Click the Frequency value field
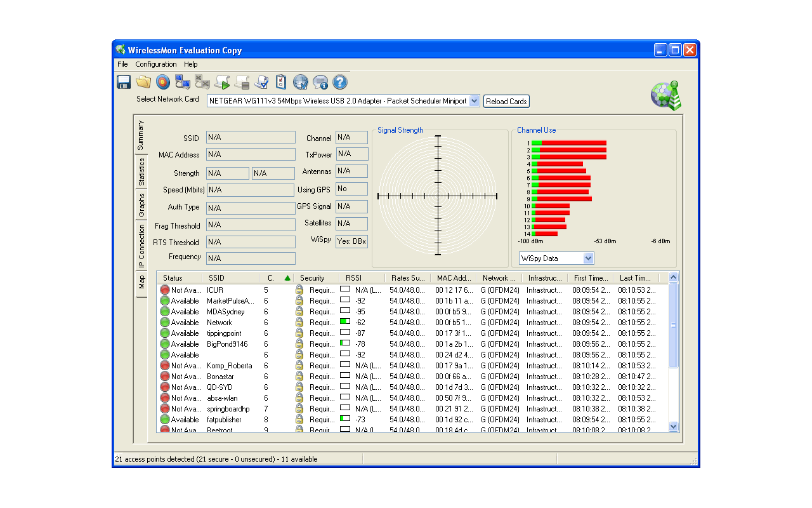The height and width of the screenshot is (508, 812). (x=251, y=258)
